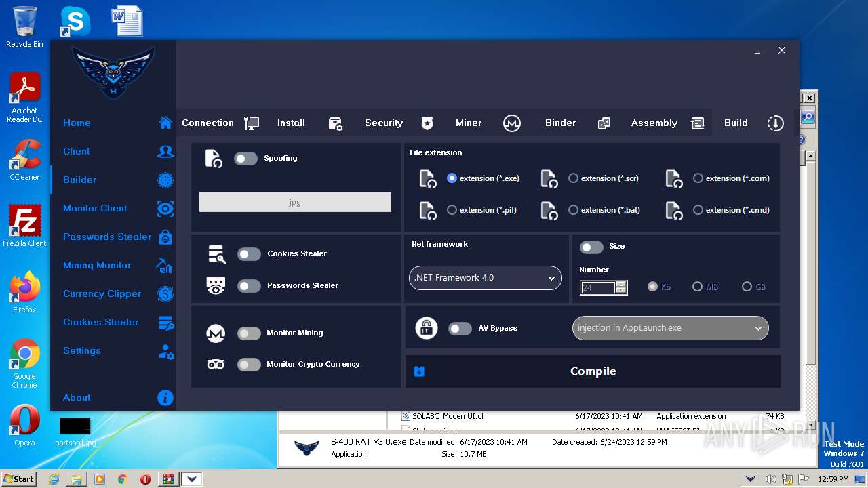
Task: Click the Monitor Client eye icon
Action: point(165,208)
